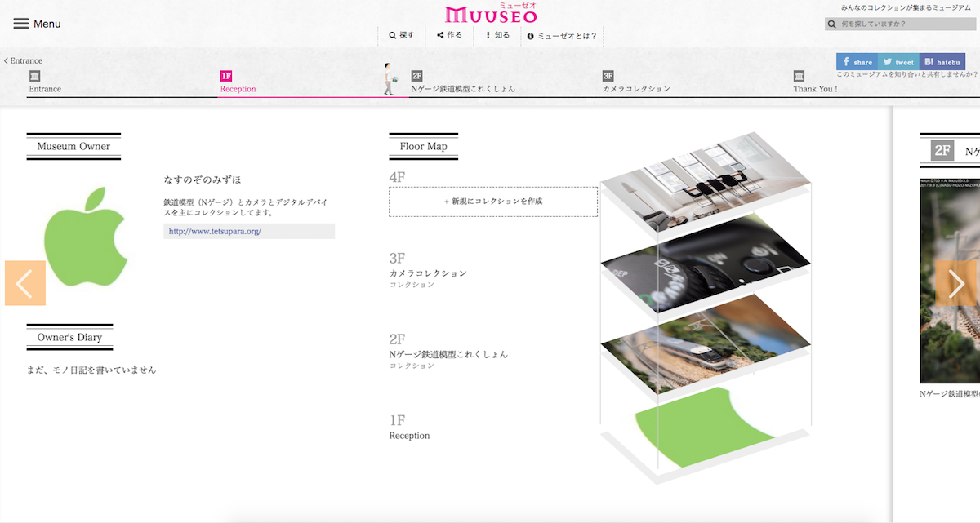The width and height of the screenshot is (980, 523).
Task: Open the Nゲージ photo on right panel
Action: pyautogui.click(x=950, y=281)
